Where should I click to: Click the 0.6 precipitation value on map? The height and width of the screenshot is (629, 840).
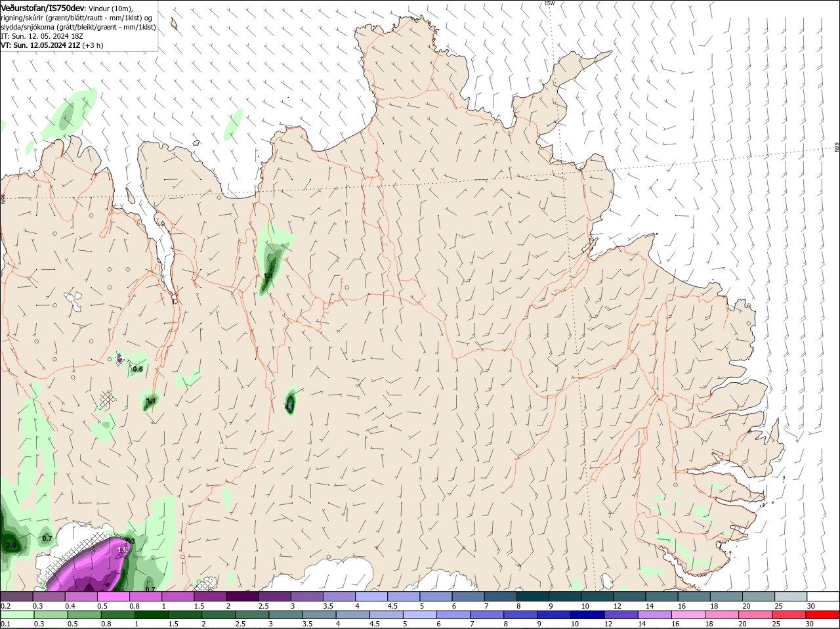(x=138, y=369)
